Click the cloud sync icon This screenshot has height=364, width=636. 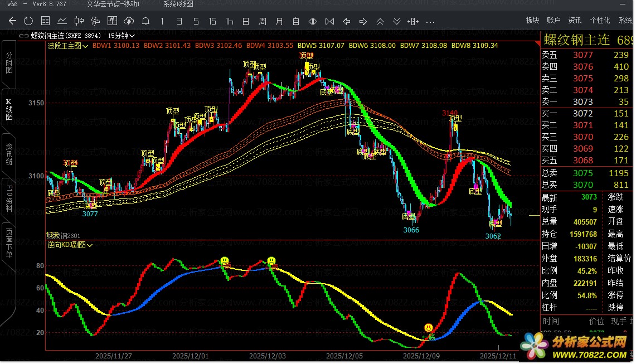129,21
